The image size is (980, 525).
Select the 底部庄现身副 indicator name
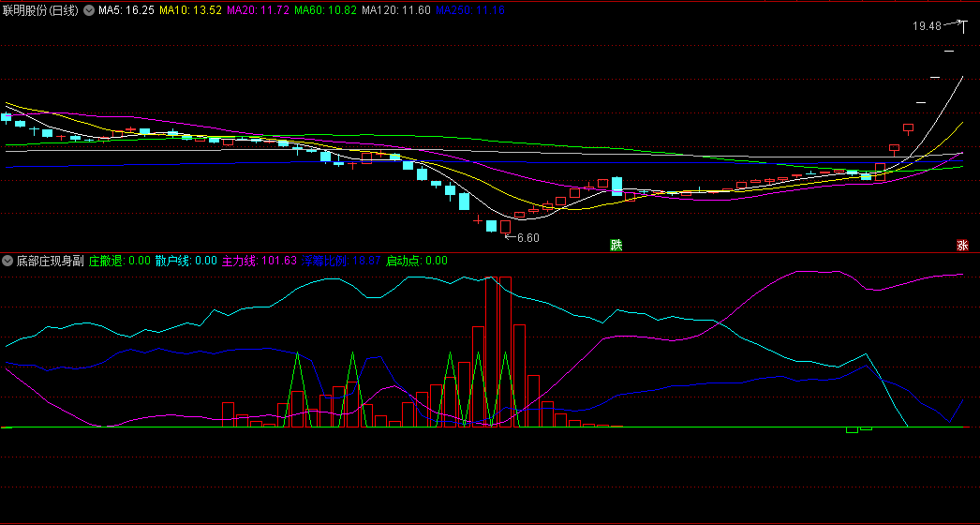(x=49, y=261)
